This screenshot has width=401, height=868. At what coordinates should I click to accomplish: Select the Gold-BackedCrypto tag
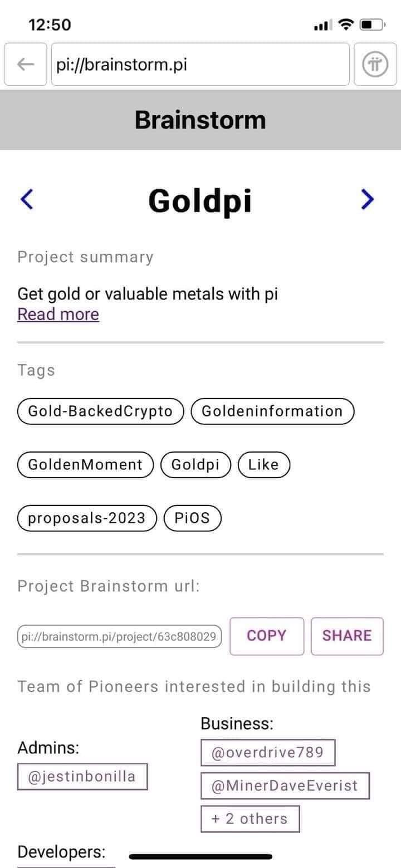pos(100,411)
